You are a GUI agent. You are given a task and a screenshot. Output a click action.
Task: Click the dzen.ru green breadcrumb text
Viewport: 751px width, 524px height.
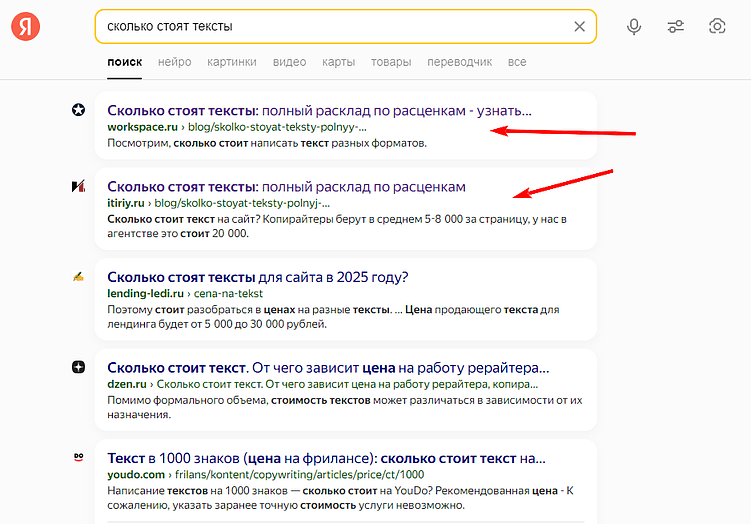[347, 384]
